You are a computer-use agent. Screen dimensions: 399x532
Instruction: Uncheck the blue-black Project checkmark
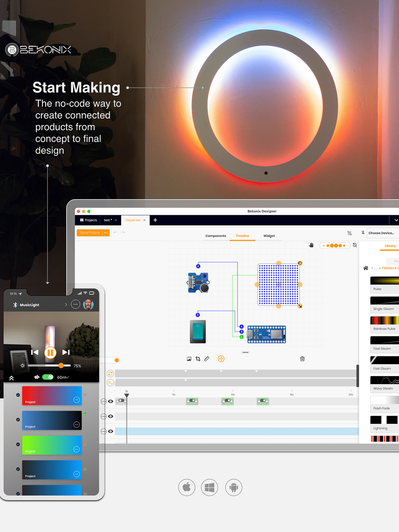(18, 420)
